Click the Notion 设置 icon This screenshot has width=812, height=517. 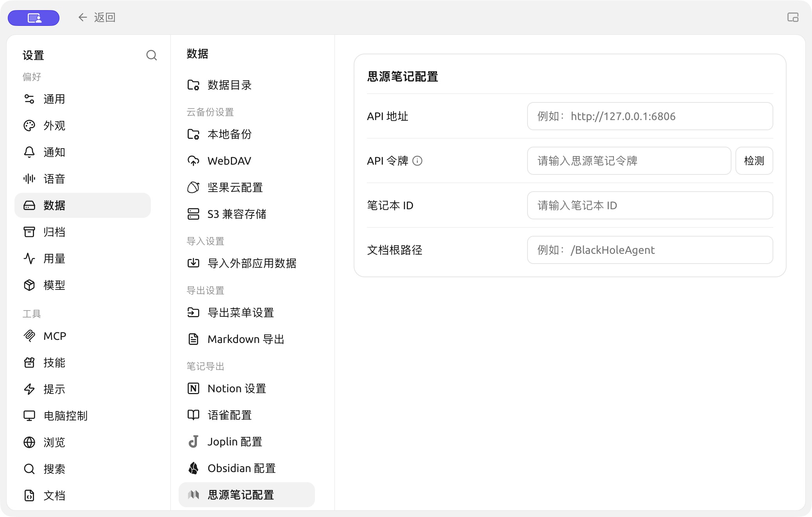[193, 388]
